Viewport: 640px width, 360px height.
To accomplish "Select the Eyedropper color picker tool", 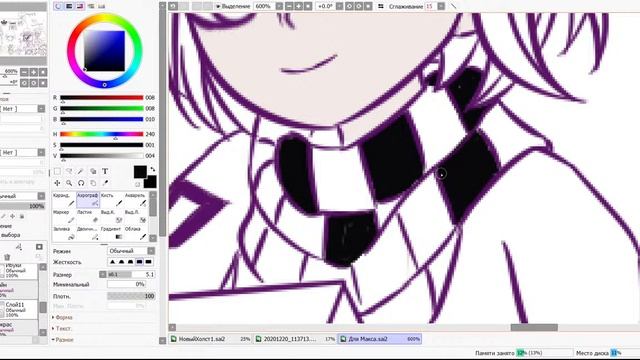I will coord(105,183).
